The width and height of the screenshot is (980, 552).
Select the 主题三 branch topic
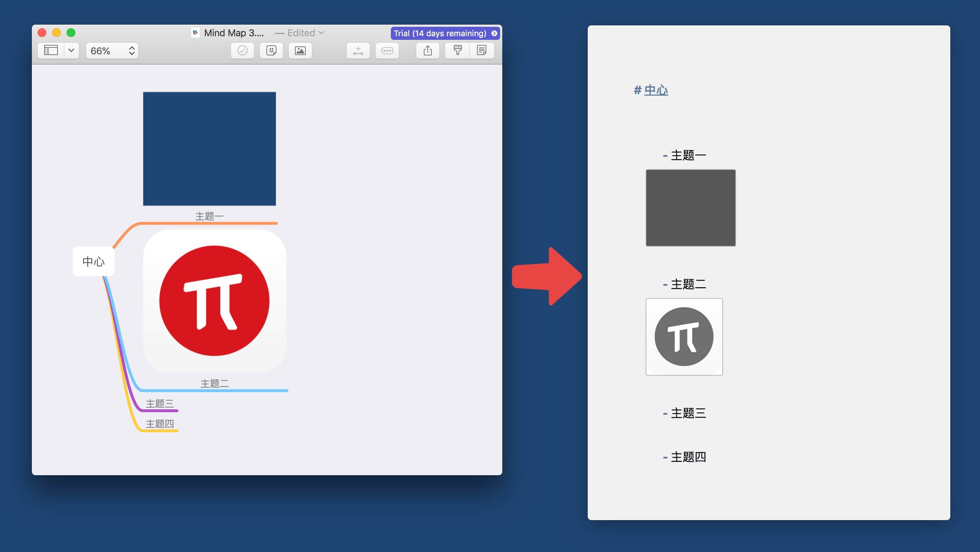(160, 403)
